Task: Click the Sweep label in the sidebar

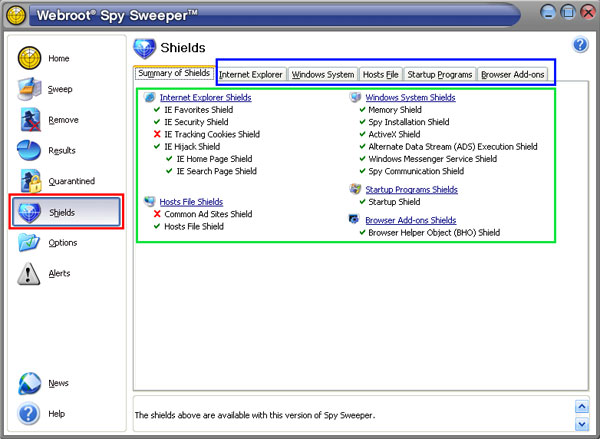Action: [60, 89]
